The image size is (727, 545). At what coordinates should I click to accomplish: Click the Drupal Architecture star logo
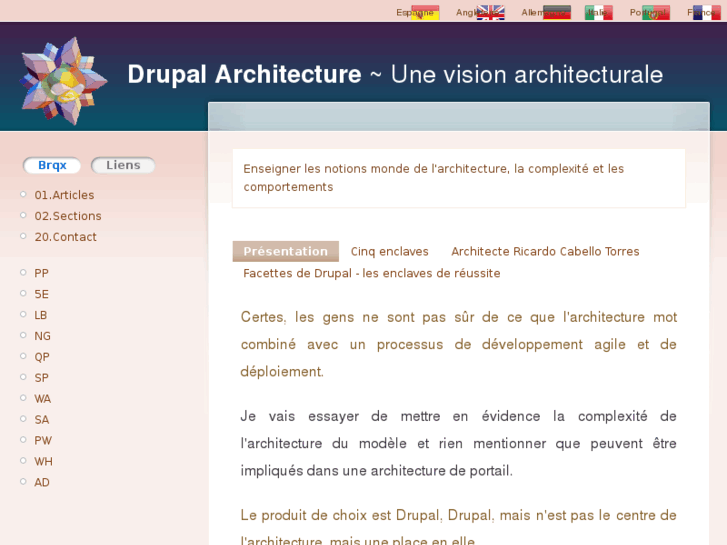pos(64,81)
